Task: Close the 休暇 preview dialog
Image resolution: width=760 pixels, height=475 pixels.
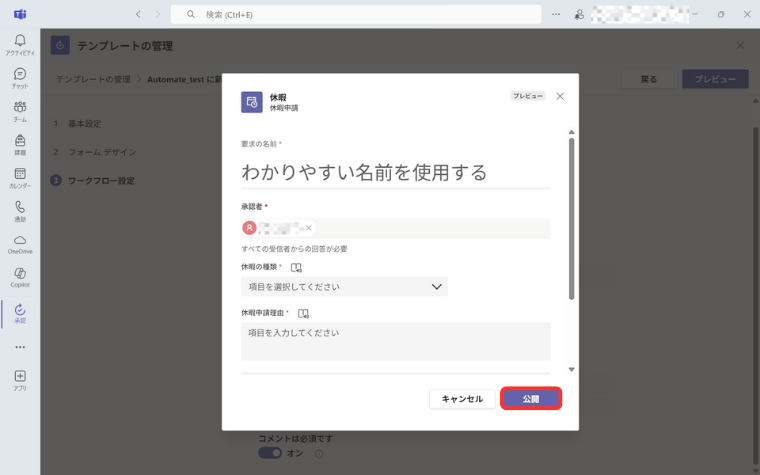Action: (x=560, y=96)
